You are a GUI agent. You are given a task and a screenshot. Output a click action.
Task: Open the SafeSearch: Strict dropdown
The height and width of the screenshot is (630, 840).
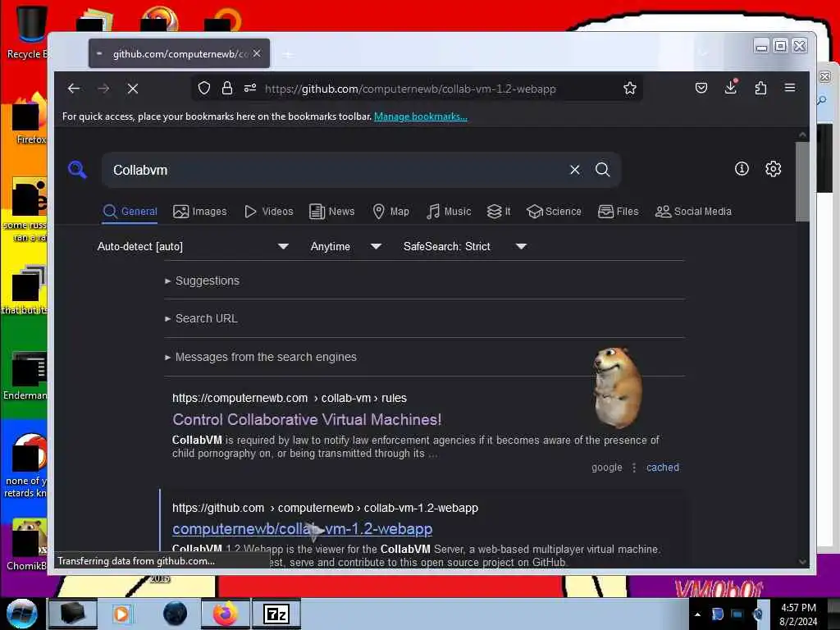coord(465,246)
